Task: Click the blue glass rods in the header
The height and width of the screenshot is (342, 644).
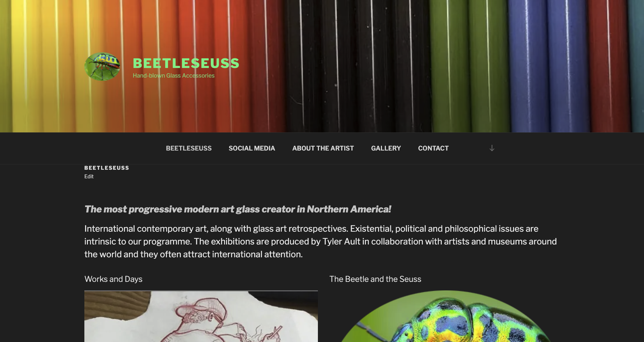Action: pos(545,66)
